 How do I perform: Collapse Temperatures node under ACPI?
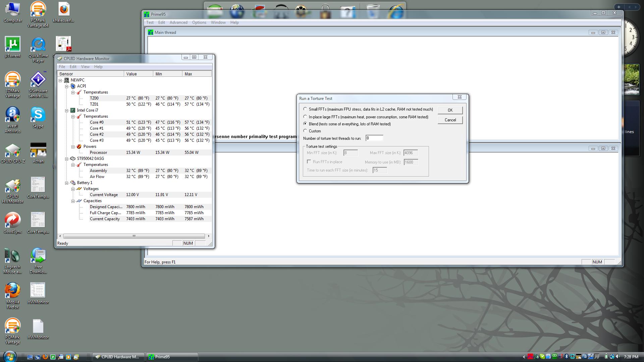(x=73, y=92)
